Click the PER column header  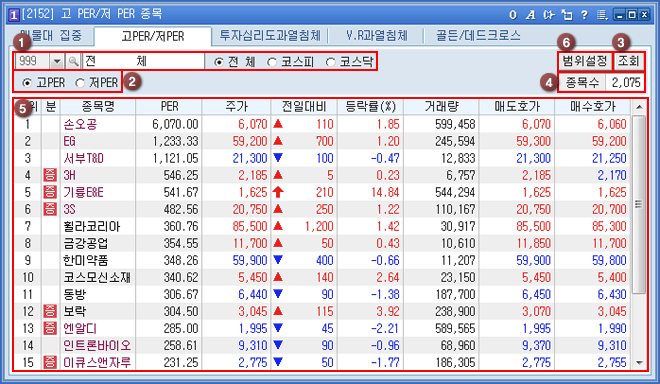click(x=169, y=107)
